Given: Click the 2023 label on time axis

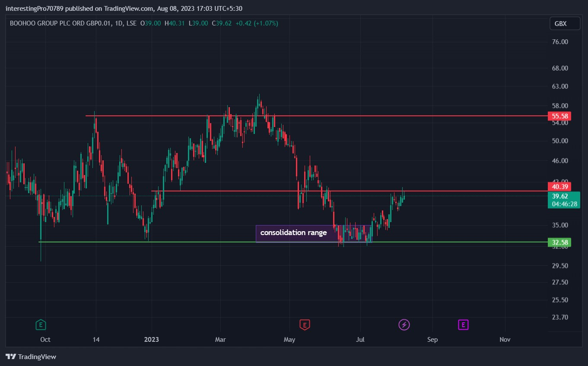Looking at the screenshot, I should (152, 340).
